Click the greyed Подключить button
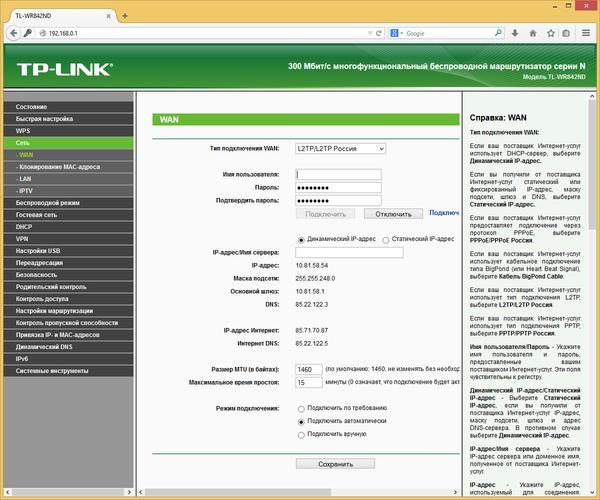600x500 pixels. pos(325,214)
